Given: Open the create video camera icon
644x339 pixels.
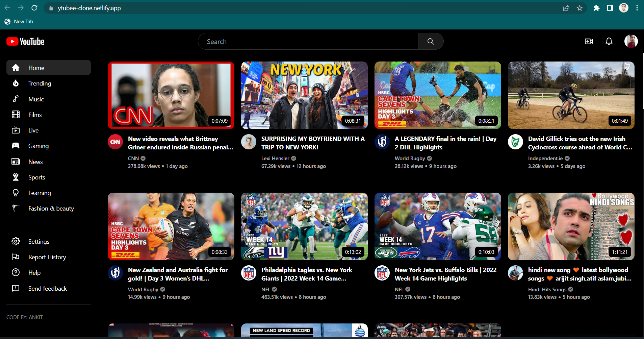Looking at the screenshot, I should tap(589, 41).
